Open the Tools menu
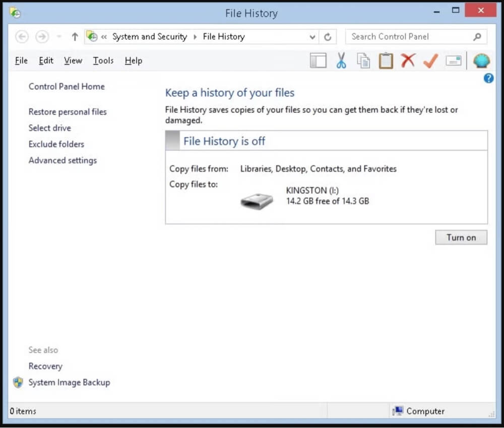 click(x=103, y=60)
